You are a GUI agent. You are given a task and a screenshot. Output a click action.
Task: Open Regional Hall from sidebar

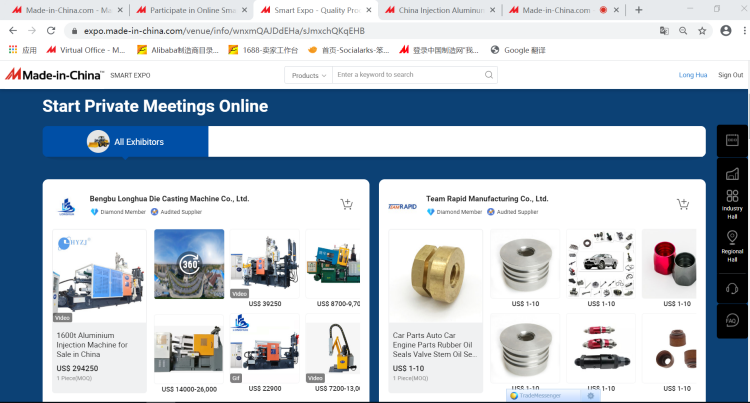732,246
